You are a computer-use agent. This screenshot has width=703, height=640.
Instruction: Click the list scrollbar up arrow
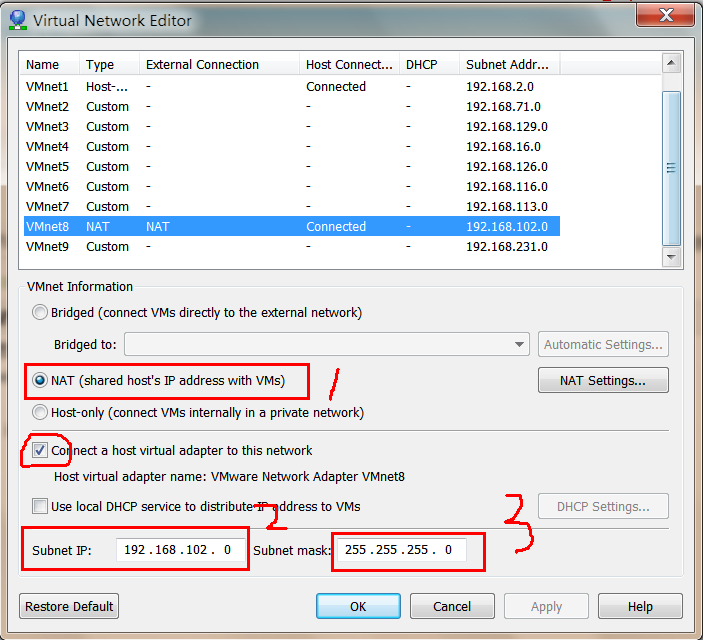pyautogui.click(x=672, y=65)
